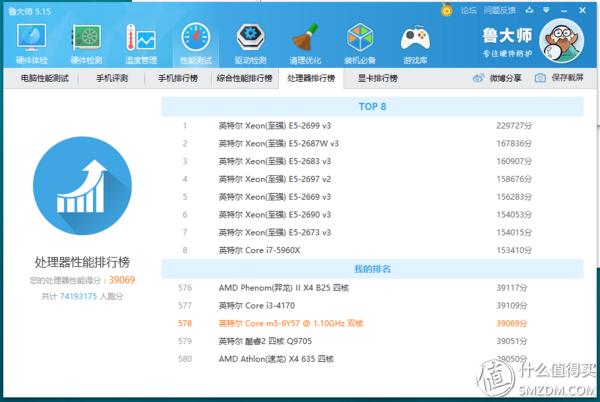Click rank number 578
The image size is (600, 402).
point(185,323)
